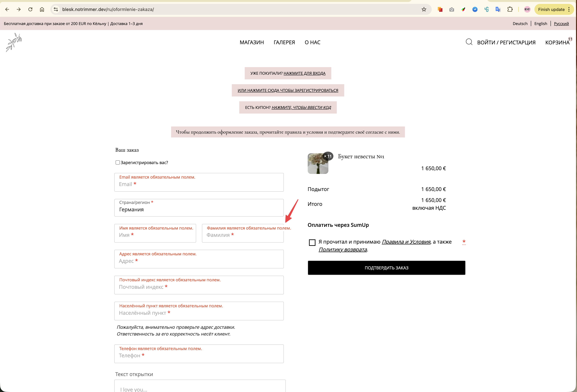Check the 'Зарегистрировать вас?' checkbox
The image size is (577, 392).
tap(118, 162)
